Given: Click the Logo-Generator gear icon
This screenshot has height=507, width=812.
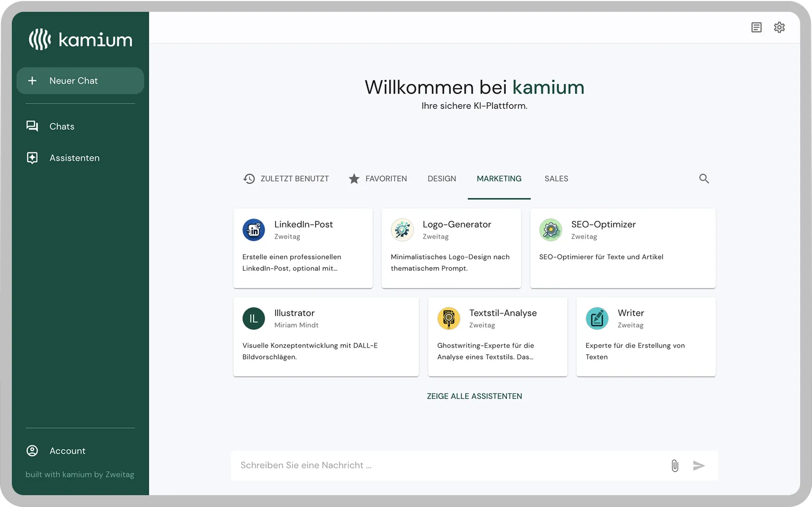Looking at the screenshot, I should (402, 230).
